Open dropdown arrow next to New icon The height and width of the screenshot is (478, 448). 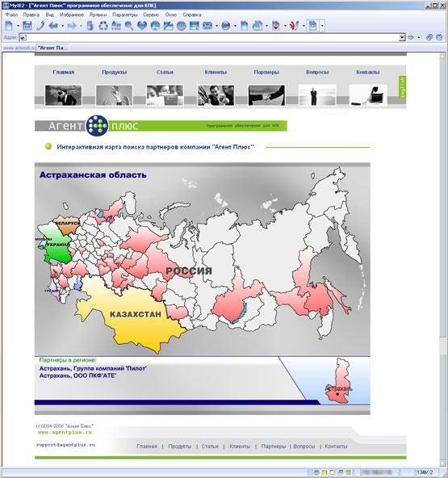pos(18,26)
